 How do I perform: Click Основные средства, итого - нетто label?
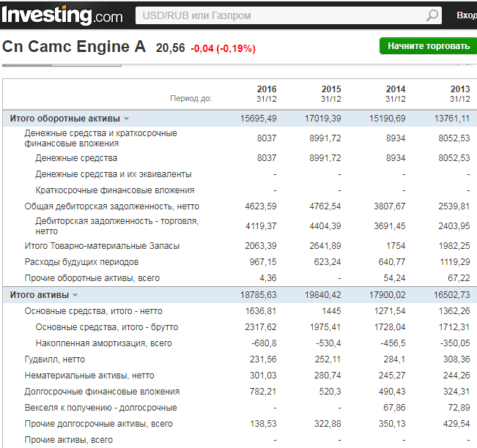[x=93, y=311]
